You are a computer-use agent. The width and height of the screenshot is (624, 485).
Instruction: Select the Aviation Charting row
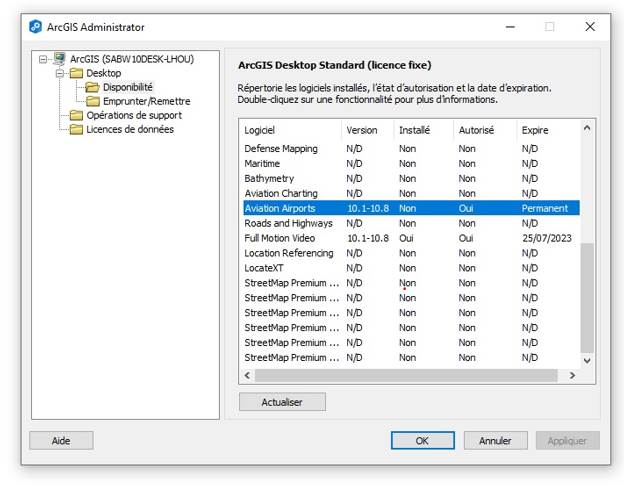411,193
